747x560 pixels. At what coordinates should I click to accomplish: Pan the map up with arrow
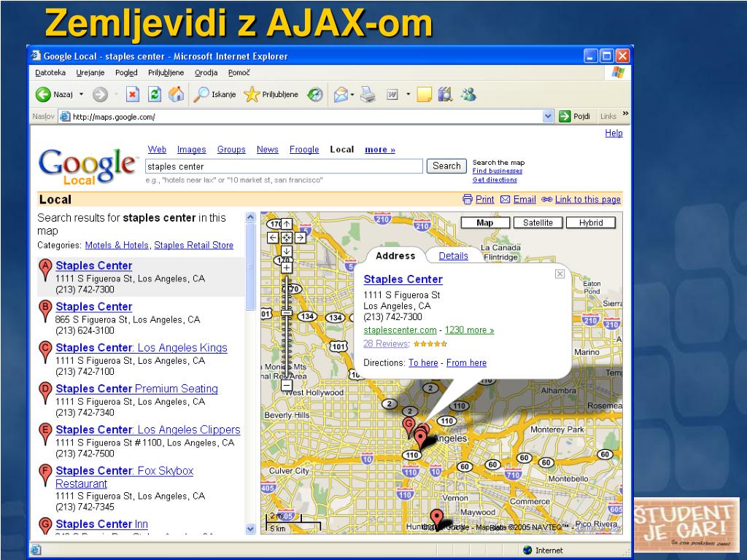(x=286, y=224)
